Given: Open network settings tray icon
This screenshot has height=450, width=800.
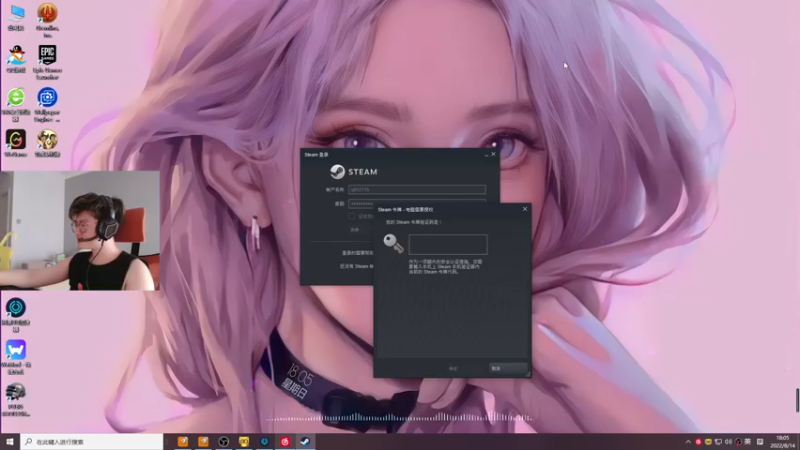Looking at the screenshot, I should 718,442.
